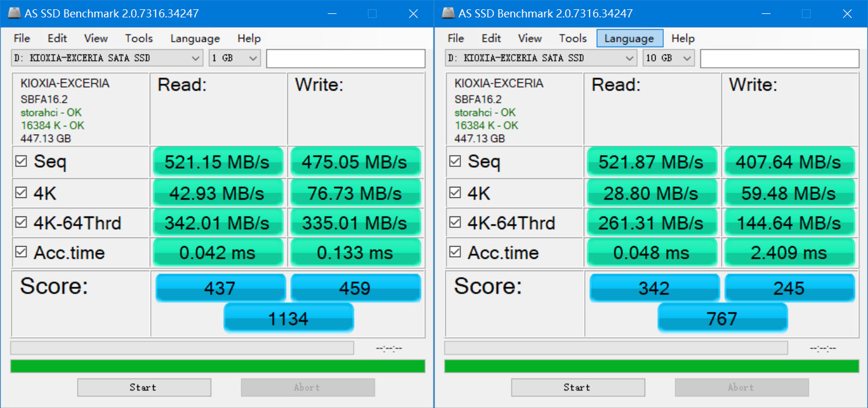This screenshot has width=868, height=408.
Task: Minimize the right AS SSD Benchmark window
Action: coord(766,13)
